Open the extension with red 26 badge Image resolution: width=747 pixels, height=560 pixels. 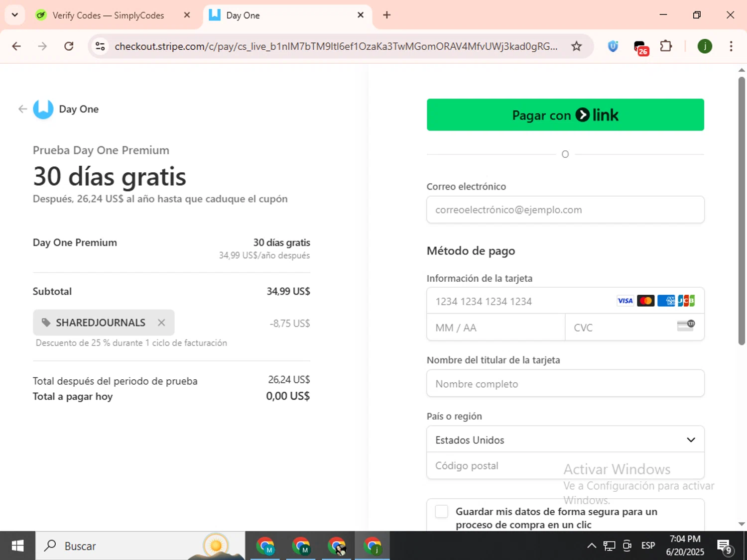[640, 47]
